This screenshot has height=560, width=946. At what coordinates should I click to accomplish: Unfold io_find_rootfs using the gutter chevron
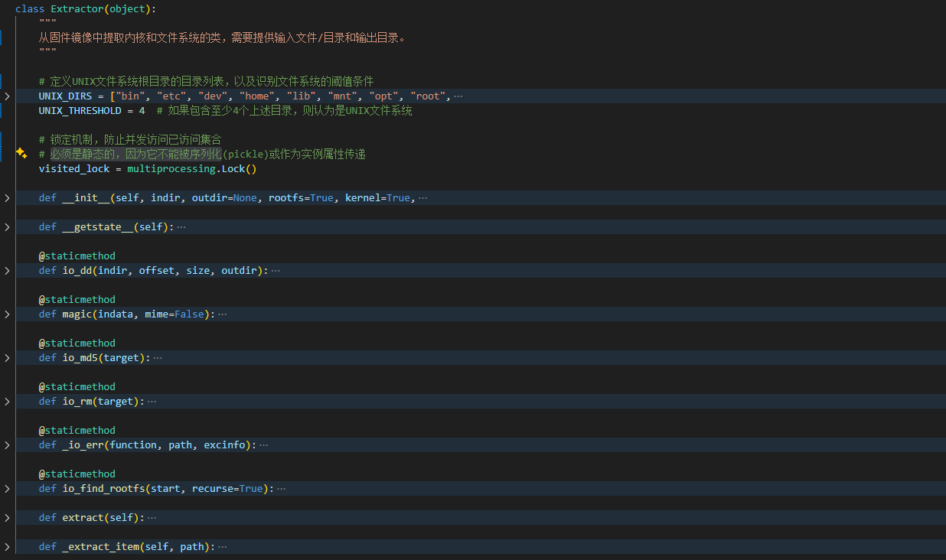7,489
